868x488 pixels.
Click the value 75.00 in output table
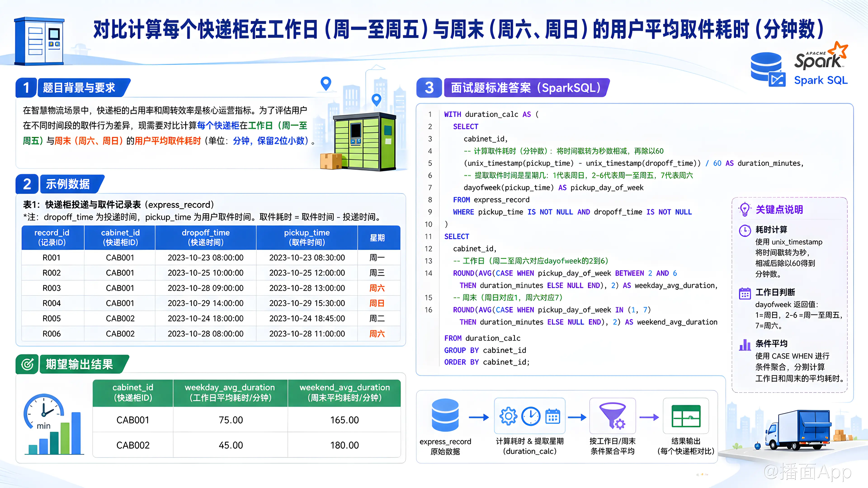pos(231,420)
